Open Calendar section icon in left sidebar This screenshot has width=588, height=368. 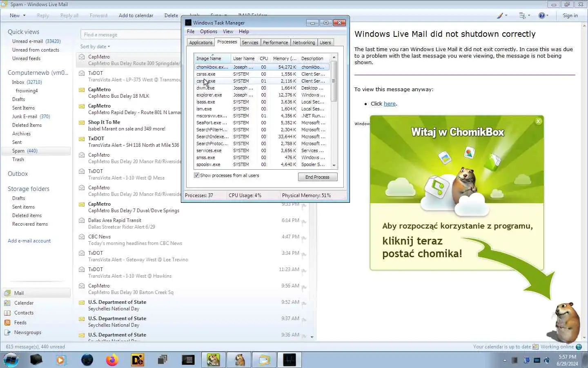coord(7,303)
